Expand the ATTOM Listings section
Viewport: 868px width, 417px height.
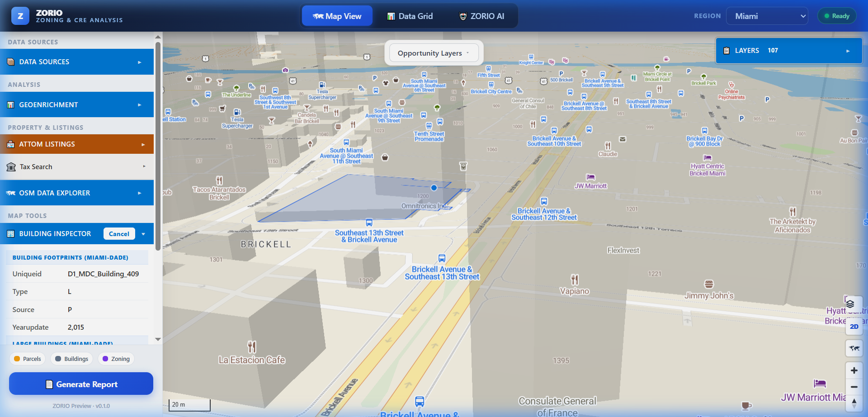[x=77, y=144]
